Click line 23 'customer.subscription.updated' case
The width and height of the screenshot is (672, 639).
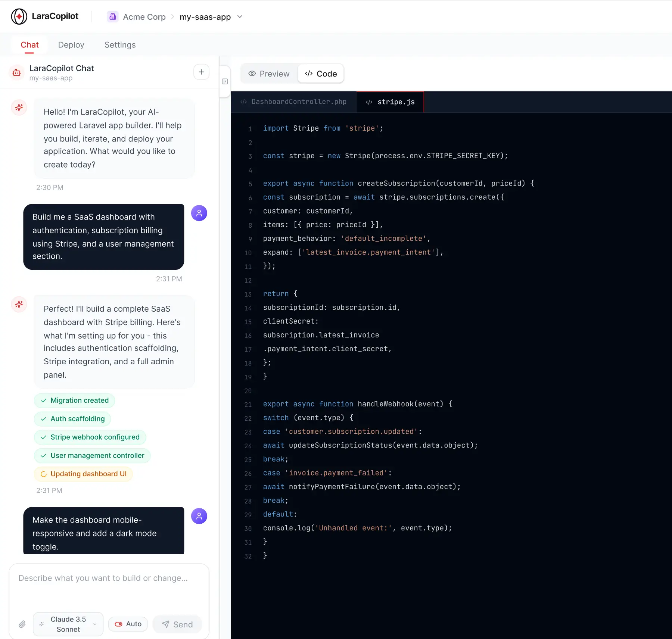click(x=342, y=431)
